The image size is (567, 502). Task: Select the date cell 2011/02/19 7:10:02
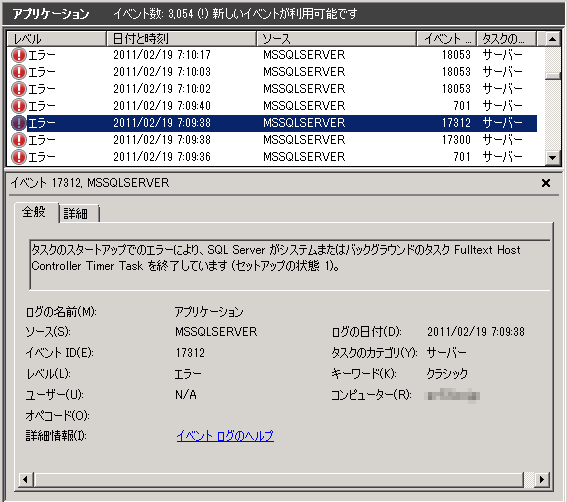tap(162, 89)
